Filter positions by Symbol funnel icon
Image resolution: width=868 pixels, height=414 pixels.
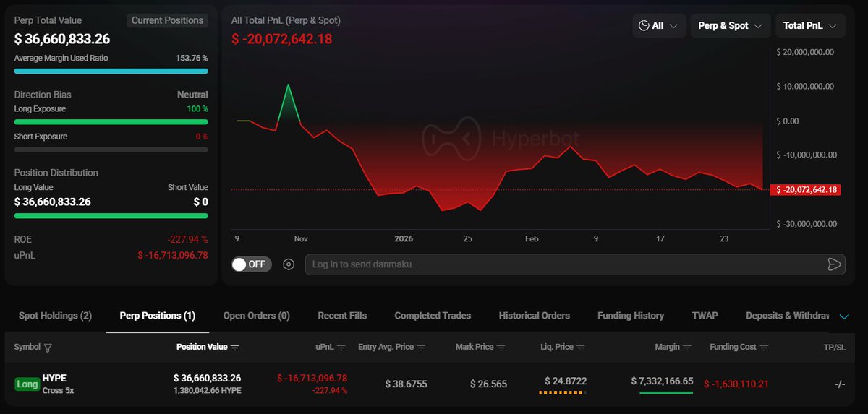pos(48,348)
